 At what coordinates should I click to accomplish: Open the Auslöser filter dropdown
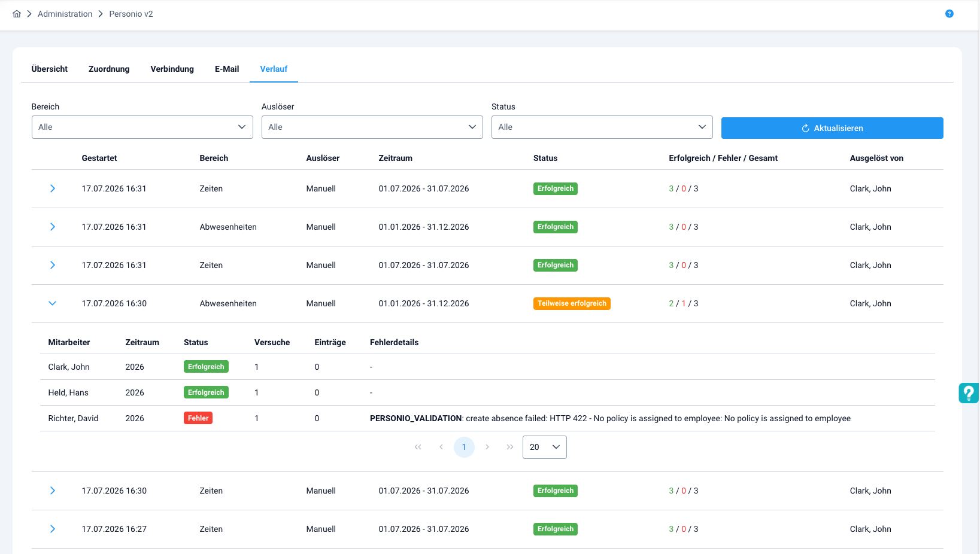[372, 127]
